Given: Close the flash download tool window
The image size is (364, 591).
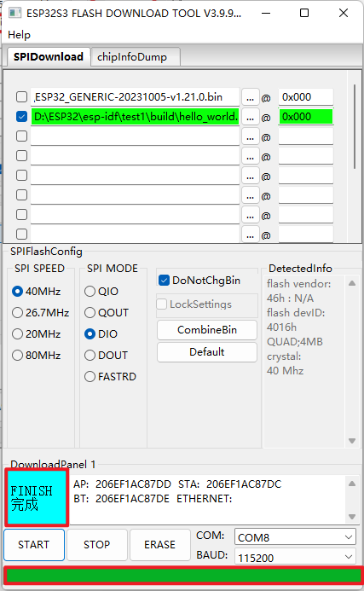Looking at the screenshot, I should (344, 13).
